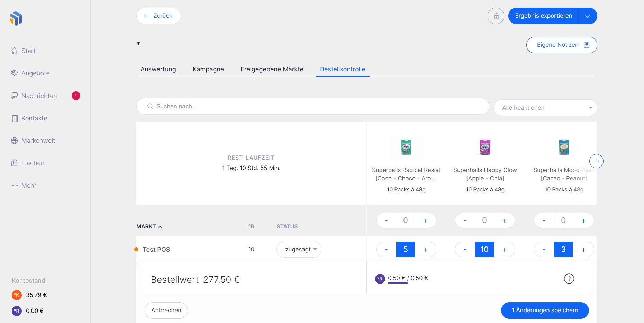Increase Test POS Mood Push quantity
Viewport: 644px width, 323px height.
pyautogui.click(x=583, y=250)
